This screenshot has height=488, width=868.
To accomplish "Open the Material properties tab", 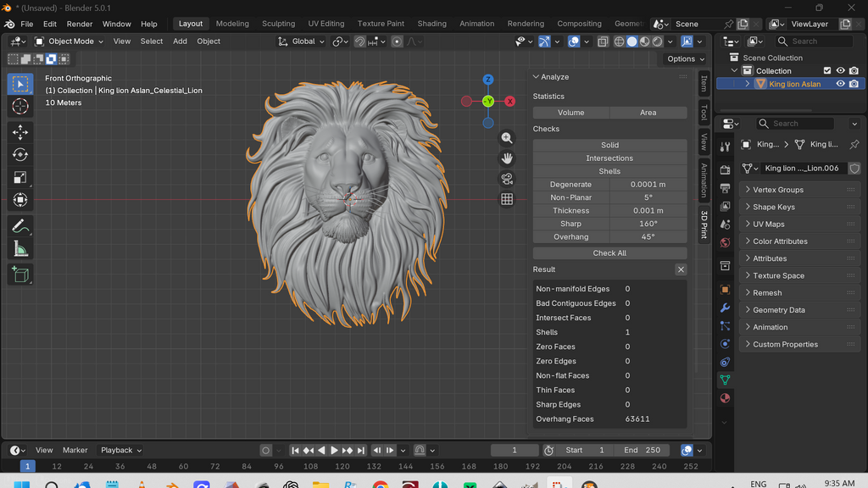I will pyautogui.click(x=726, y=398).
